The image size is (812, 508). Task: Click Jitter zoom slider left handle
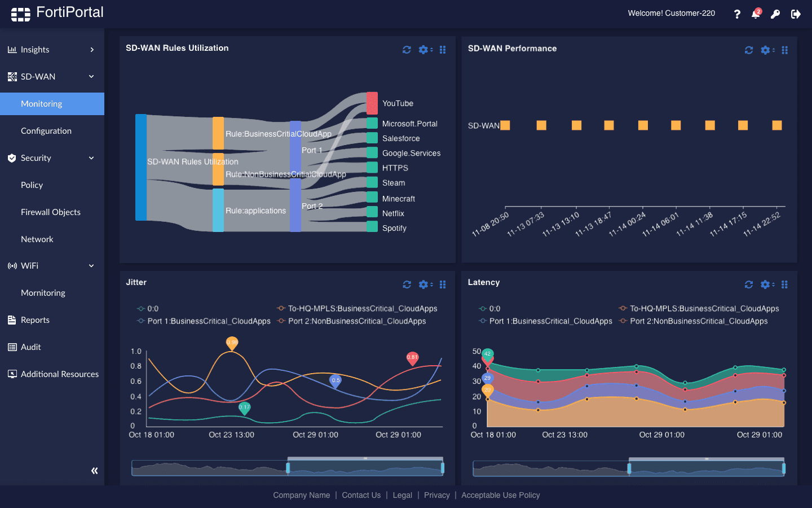288,468
